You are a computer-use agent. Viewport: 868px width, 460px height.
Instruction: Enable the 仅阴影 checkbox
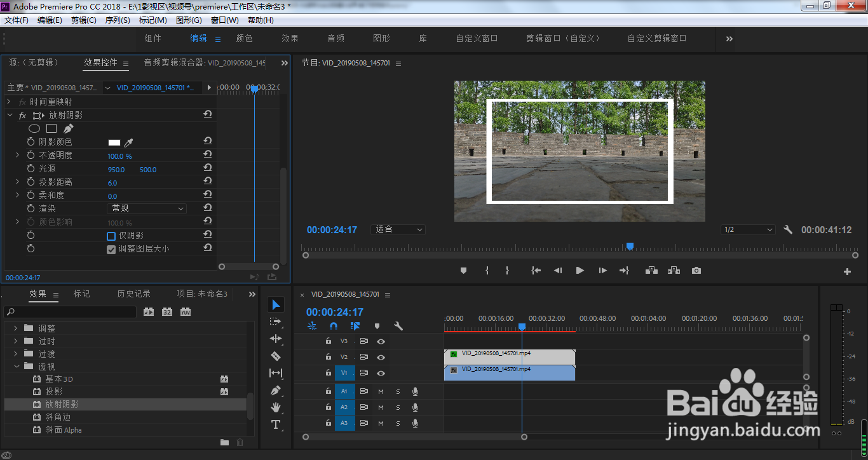point(111,236)
